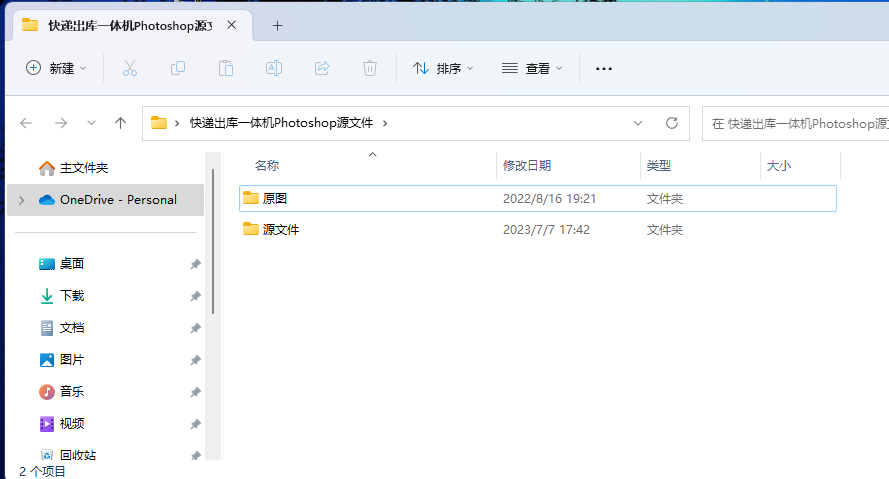Click date 2023/7/7 17:42
Viewport: 889px width, 479px height.
(547, 230)
